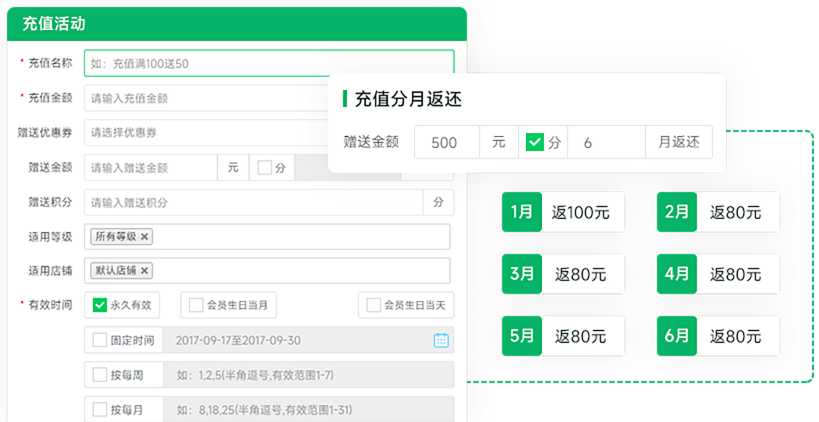Click the months field showing 6
819x422 pixels.
click(x=606, y=142)
